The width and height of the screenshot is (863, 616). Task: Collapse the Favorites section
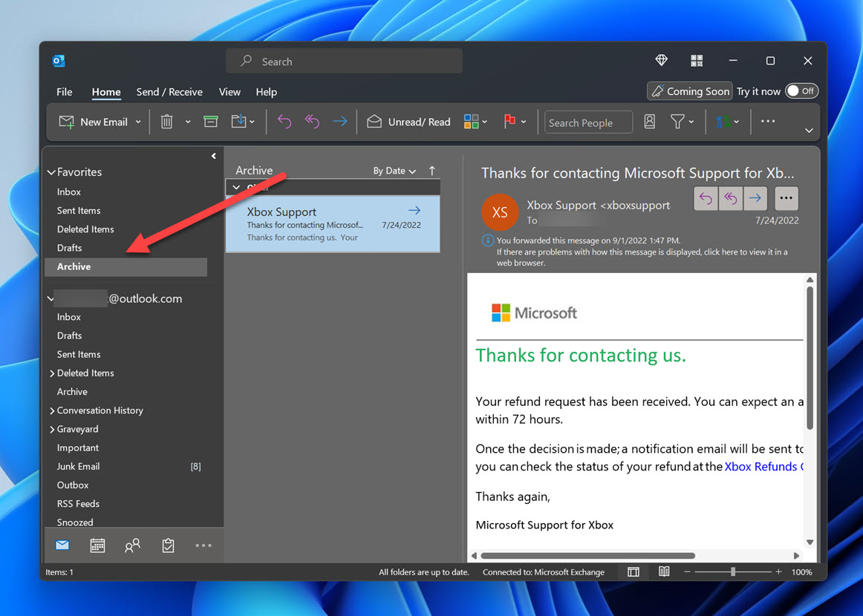(51, 172)
